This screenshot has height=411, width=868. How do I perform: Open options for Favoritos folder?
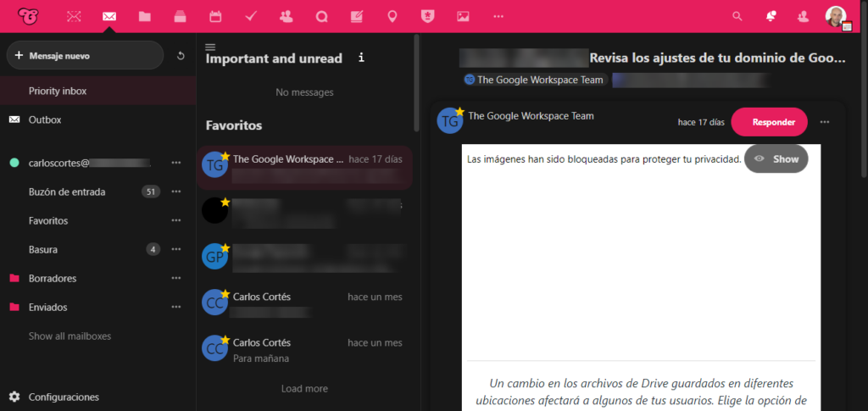click(x=176, y=220)
